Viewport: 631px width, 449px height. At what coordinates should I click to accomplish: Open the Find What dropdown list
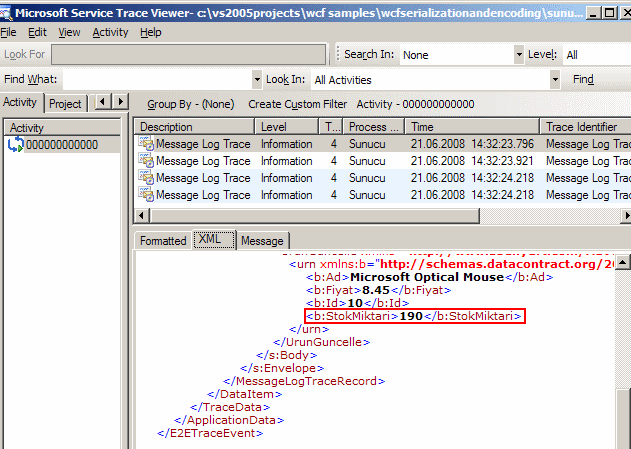(257, 80)
